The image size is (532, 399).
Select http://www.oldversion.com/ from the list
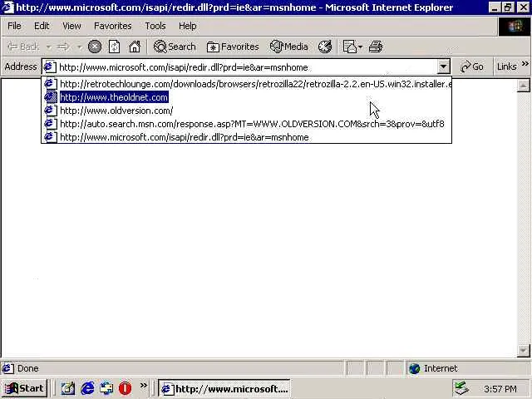247,111
